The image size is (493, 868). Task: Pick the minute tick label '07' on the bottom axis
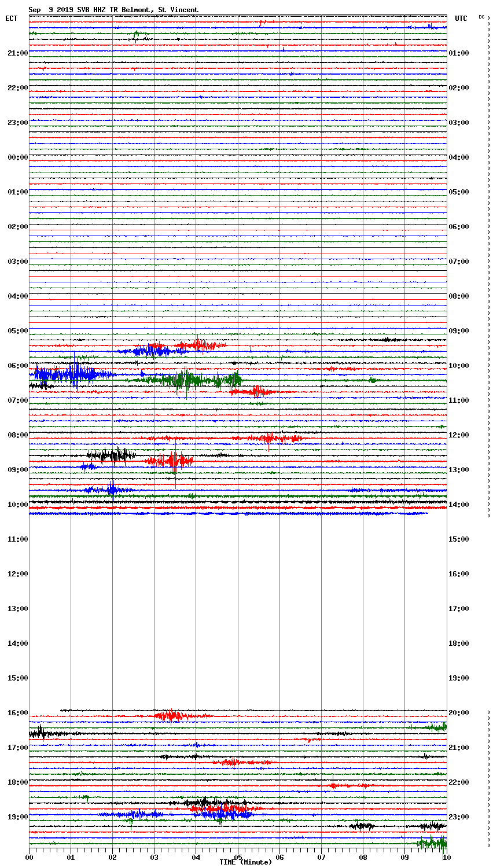tap(321, 857)
